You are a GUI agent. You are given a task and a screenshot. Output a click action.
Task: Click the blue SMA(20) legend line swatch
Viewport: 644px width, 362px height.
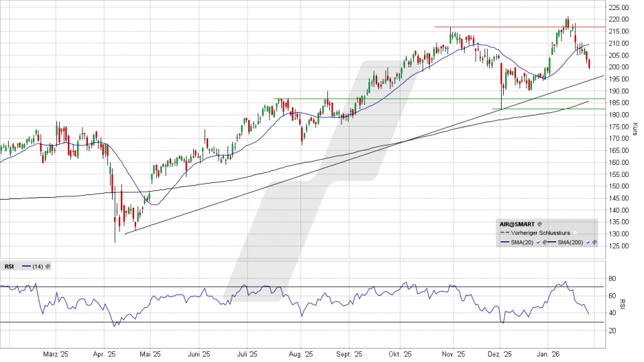pyautogui.click(x=504, y=242)
